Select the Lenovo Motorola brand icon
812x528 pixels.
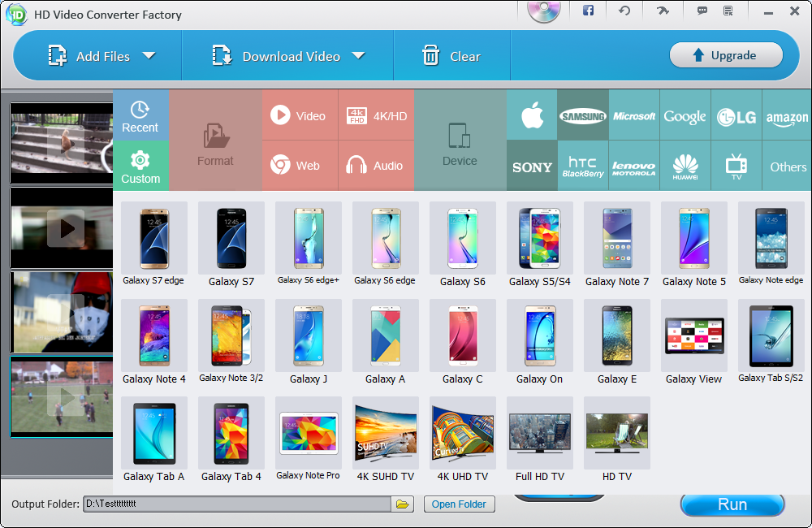click(x=634, y=166)
